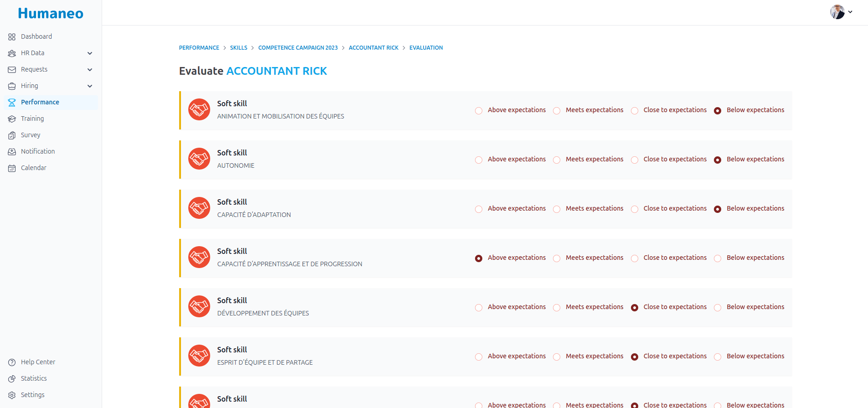This screenshot has height=408, width=868.
Task: Select Meets expectations for Capacité d'apprentissage
Action: click(x=557, y=258)
